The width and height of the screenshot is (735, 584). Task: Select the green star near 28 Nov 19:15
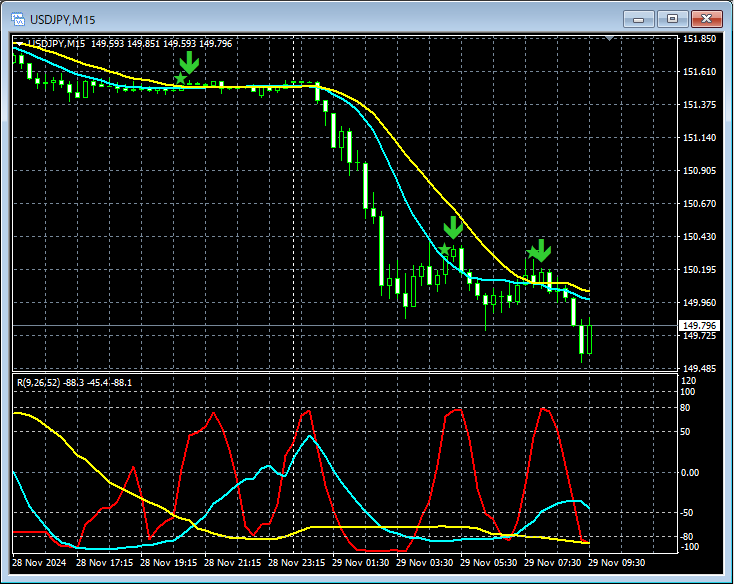180,78
